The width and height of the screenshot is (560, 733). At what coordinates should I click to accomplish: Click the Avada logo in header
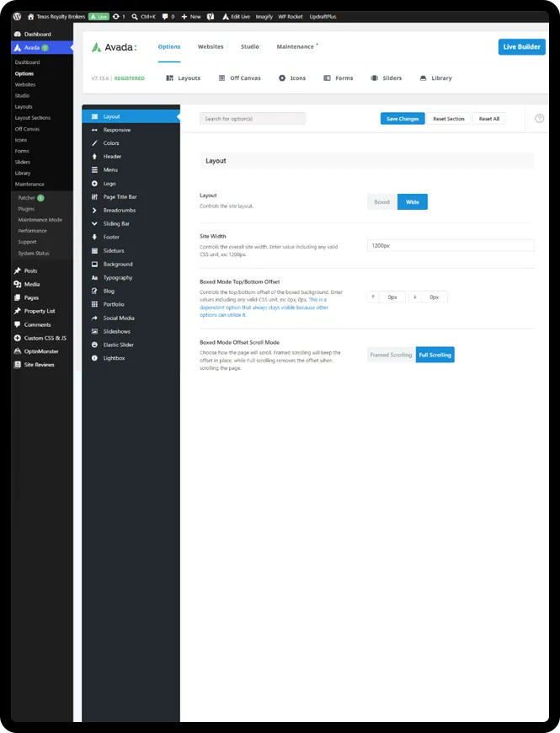click(x=114, y=47)
